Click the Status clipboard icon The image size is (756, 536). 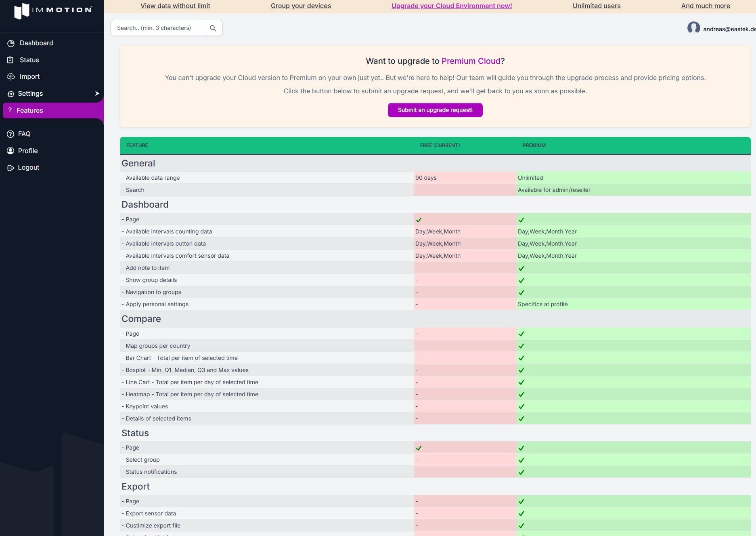(x=10, y=60)
